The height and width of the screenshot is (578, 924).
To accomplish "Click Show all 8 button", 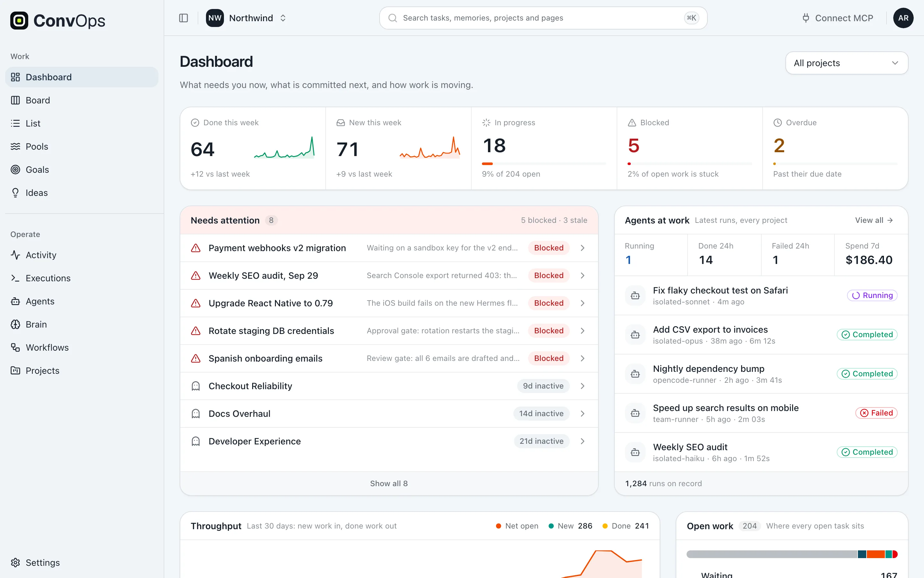I will (389, 484).
